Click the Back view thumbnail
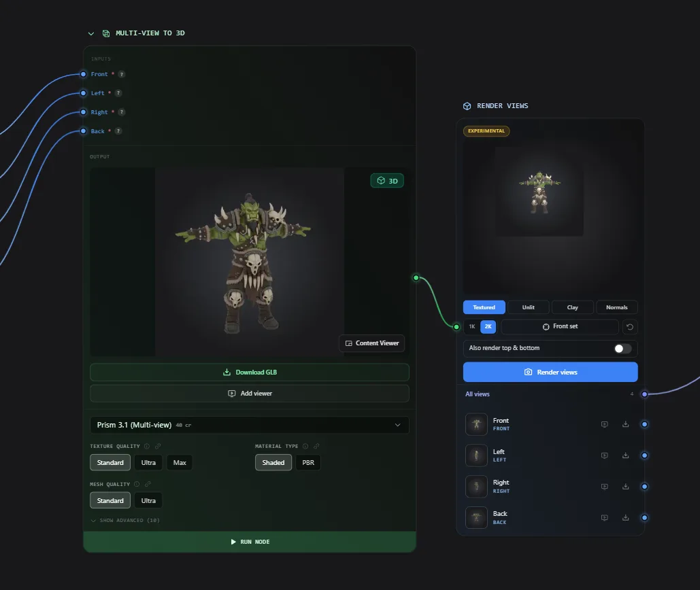The image size is (700, 590). click(476, 518)
